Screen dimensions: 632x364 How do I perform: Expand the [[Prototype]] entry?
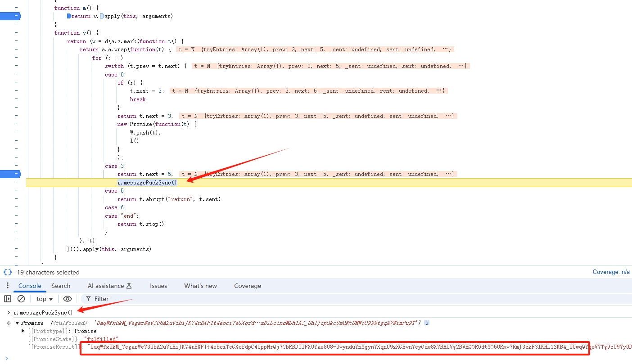point(23,331)
